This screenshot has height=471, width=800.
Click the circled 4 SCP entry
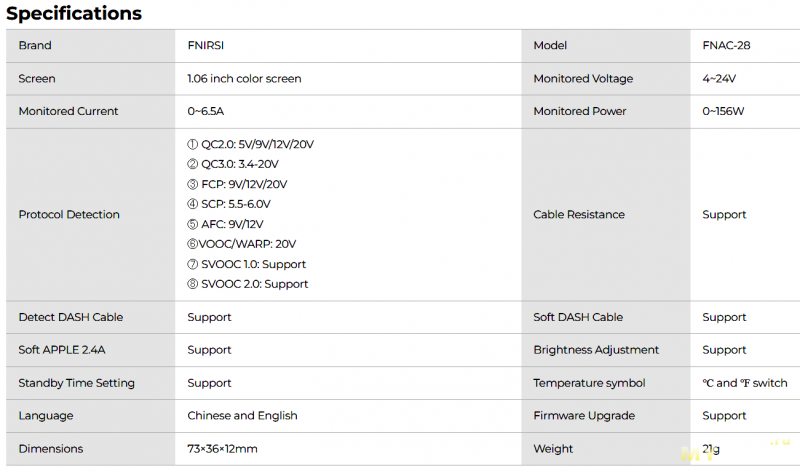click(229, 204)
